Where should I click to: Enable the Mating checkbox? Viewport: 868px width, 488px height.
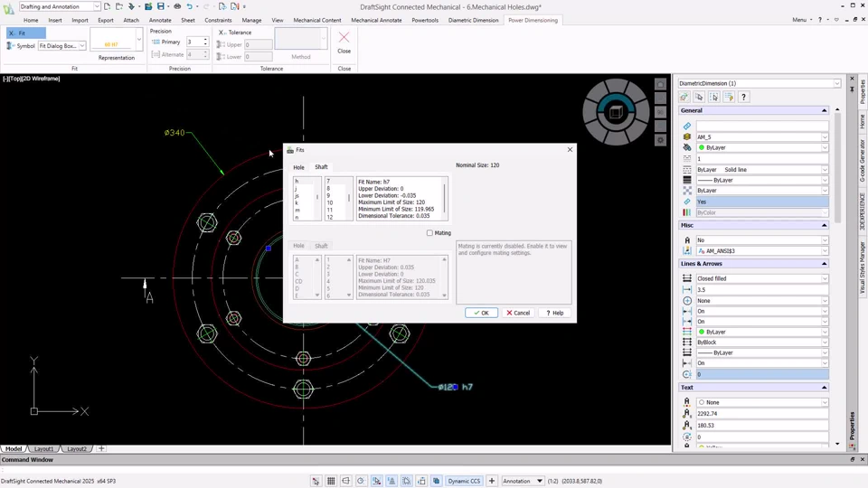click(x=429, y=233)
